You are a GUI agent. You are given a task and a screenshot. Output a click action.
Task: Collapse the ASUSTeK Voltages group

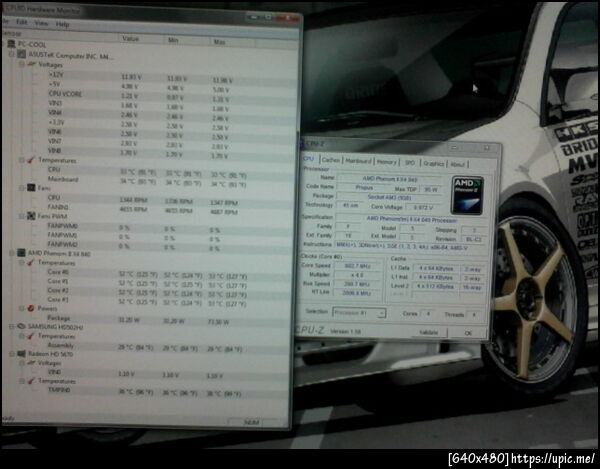pyautogui.click(x=22, y=64)
